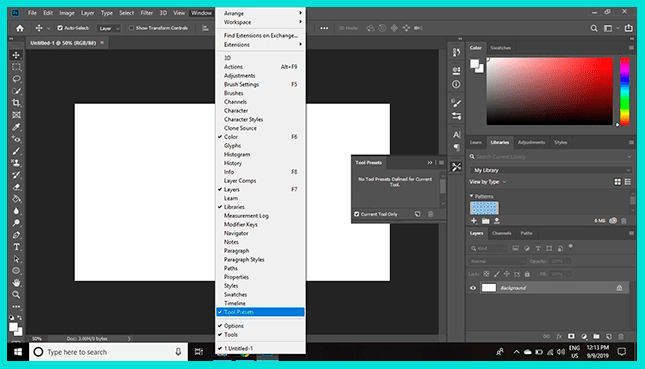The height and width of the screenshot is (369, 645).
Task: Select the Dodge tool
Action: 16,223
